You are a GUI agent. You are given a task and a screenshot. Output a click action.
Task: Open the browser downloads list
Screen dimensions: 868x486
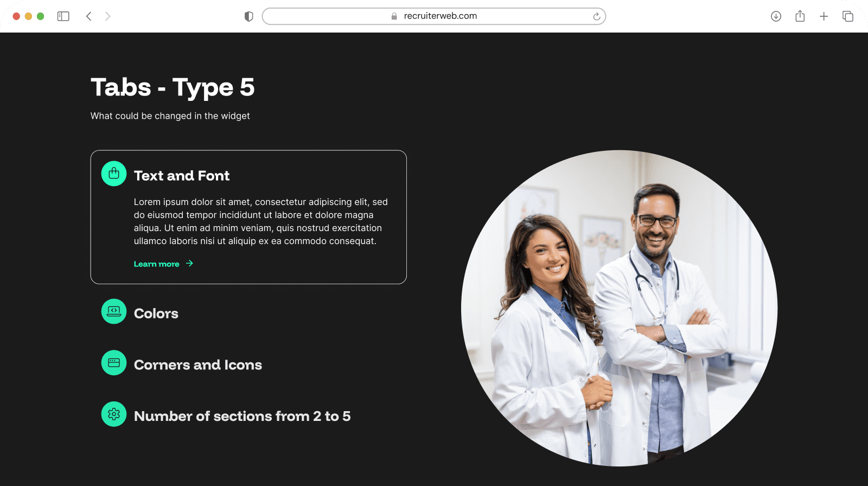coord(776,16)
